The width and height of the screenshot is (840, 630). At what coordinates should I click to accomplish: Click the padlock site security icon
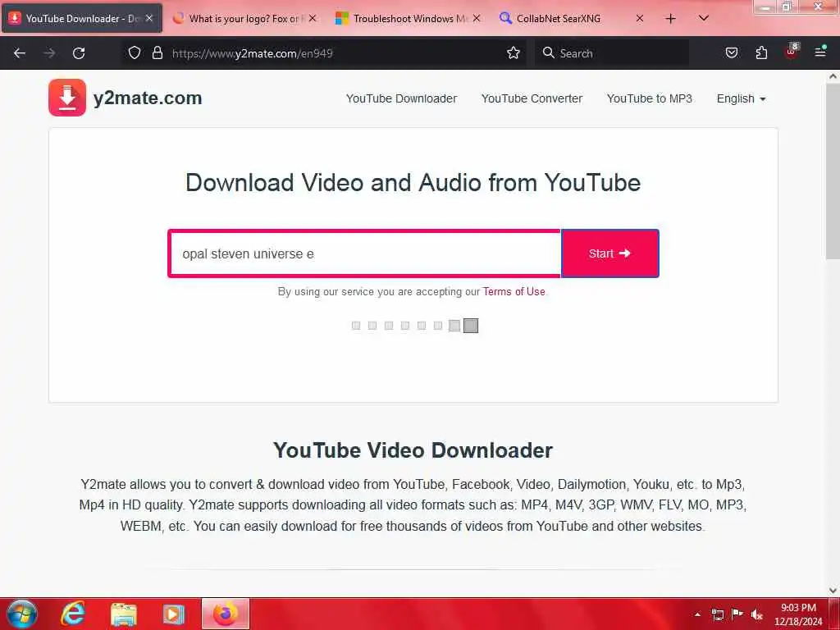click(x=157, y=52)
